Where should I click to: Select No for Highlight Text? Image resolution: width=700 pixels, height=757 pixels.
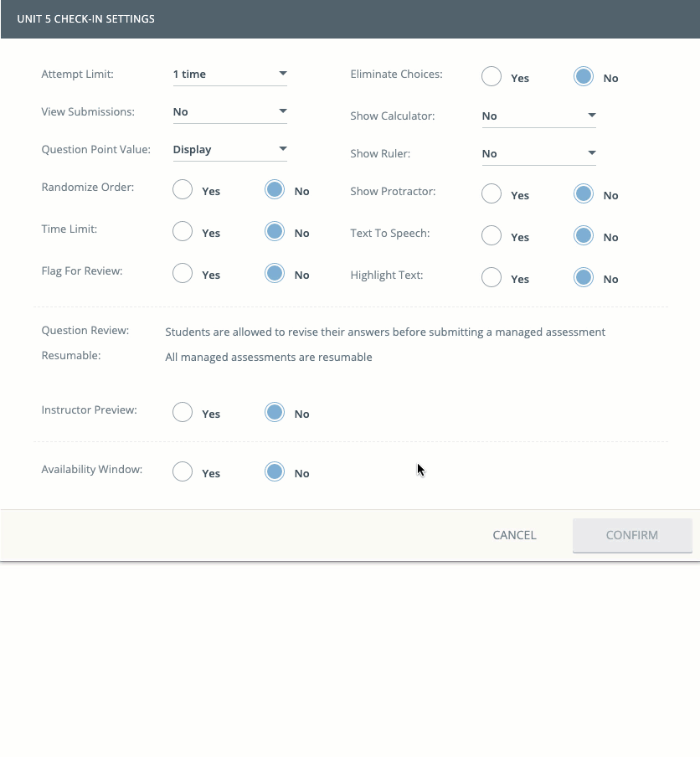tap(584, 278)
